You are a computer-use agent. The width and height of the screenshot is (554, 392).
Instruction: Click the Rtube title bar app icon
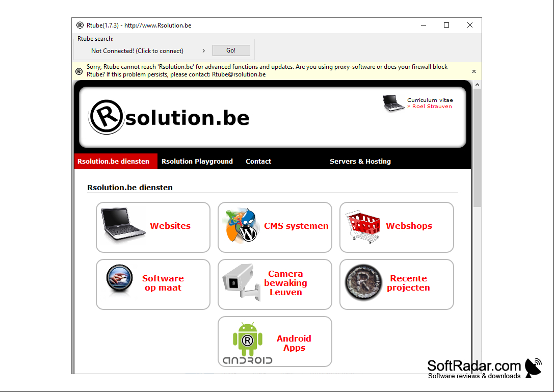click(80, 25)
